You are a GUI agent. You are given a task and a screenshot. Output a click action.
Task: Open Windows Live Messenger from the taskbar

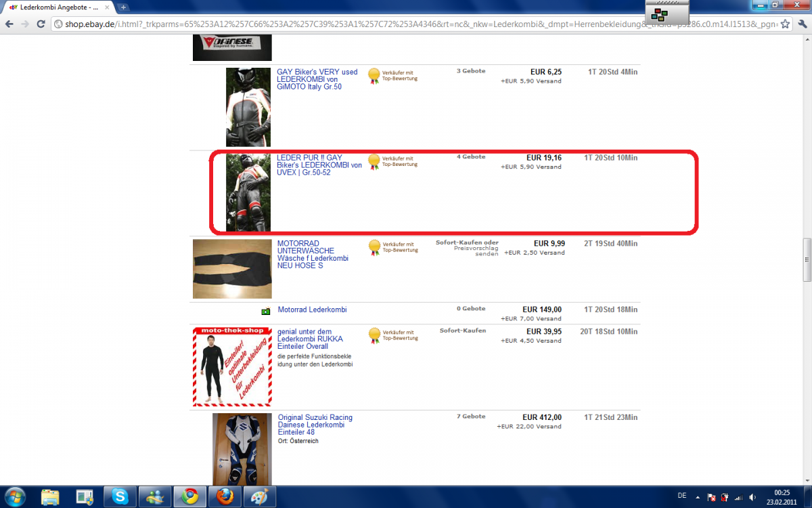(156, 496)
